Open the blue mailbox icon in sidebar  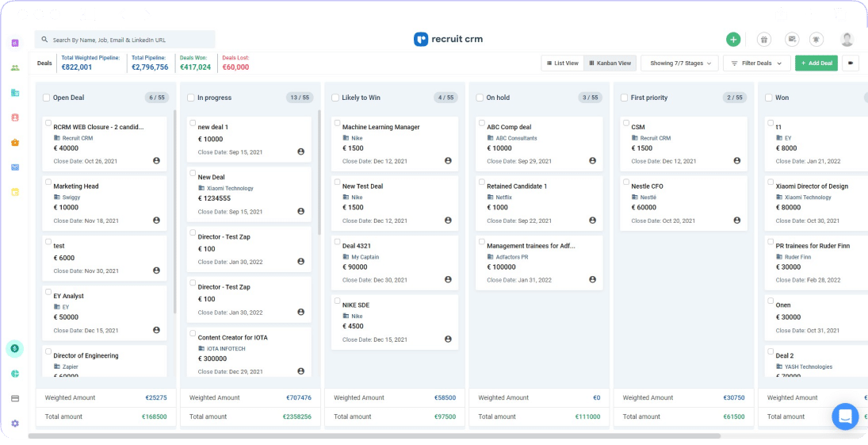(x=15, y=167)
